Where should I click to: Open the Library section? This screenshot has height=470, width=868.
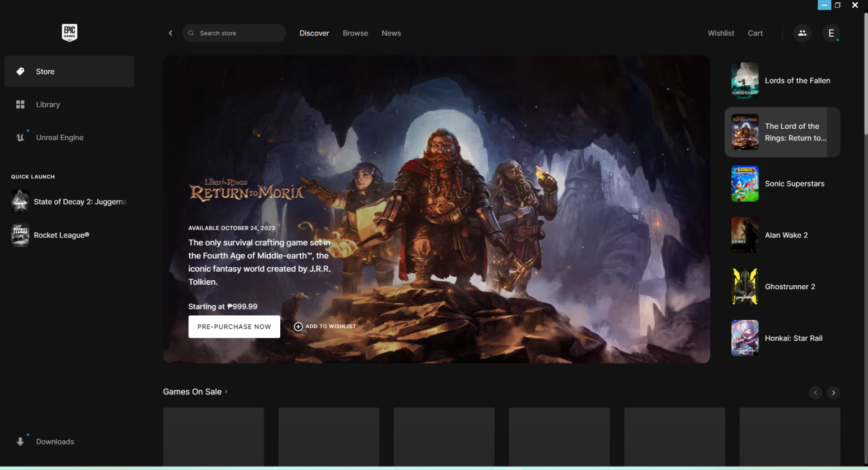tap(69, 105)
